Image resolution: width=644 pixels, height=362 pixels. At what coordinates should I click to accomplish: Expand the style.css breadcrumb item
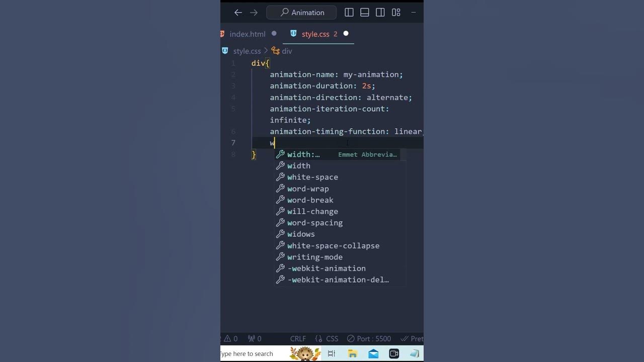[x=247, y=51]
